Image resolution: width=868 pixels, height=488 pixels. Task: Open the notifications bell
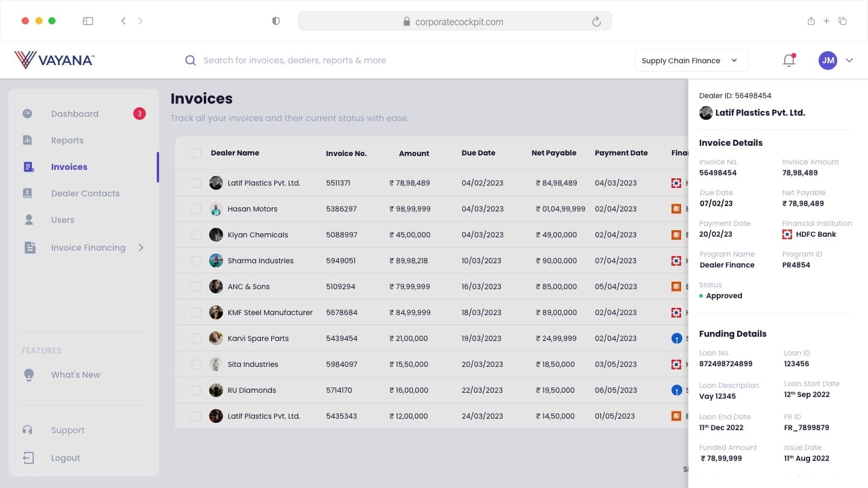(x=789, y=60)
